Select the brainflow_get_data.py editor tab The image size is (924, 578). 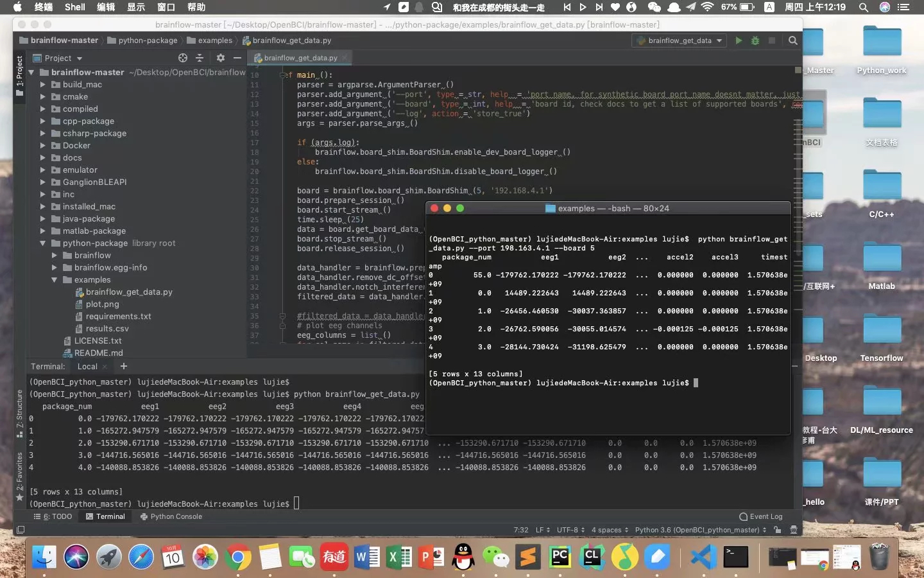[299, 58]
